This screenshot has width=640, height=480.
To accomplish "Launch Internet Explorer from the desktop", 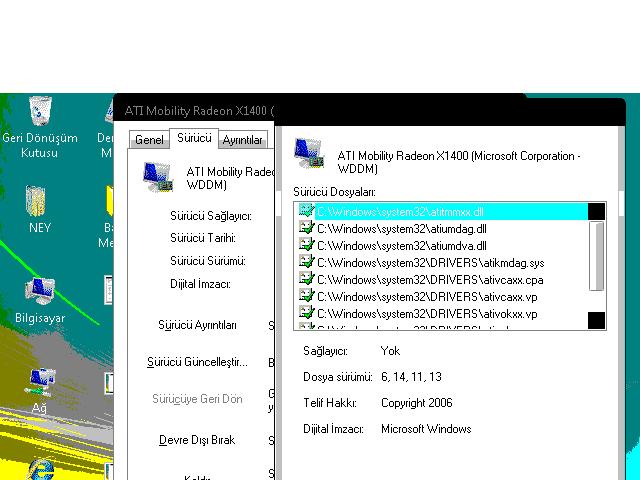I will tap(41, 469).
